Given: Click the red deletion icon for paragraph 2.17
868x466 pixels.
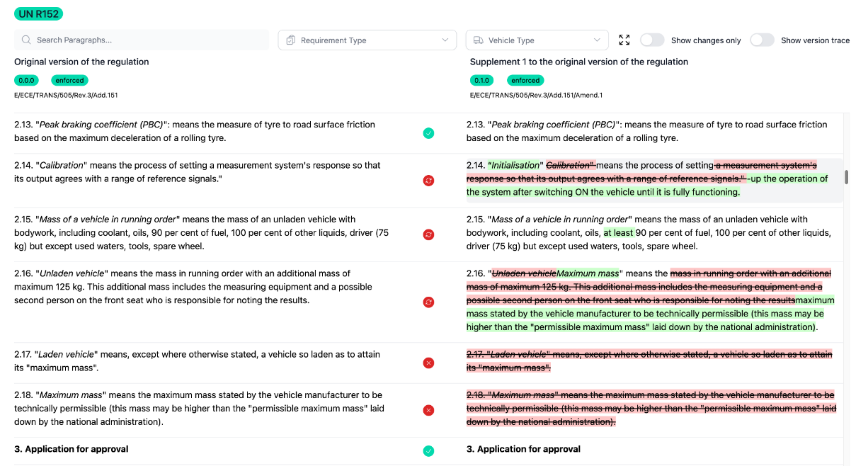Looking at the screenshot, I should point(428,363).
